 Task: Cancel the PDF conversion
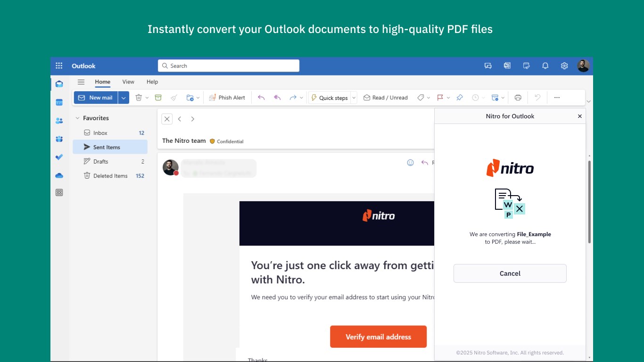pos(510,273)
